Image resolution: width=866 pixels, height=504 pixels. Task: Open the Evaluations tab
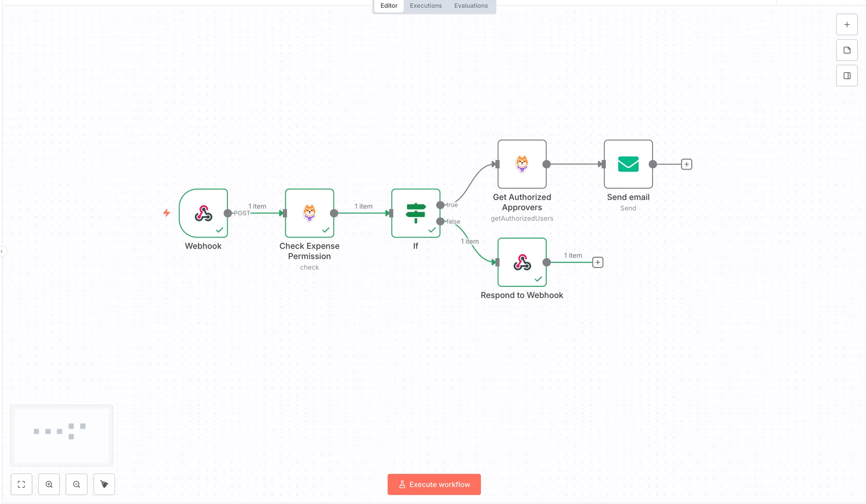(471, 6)
